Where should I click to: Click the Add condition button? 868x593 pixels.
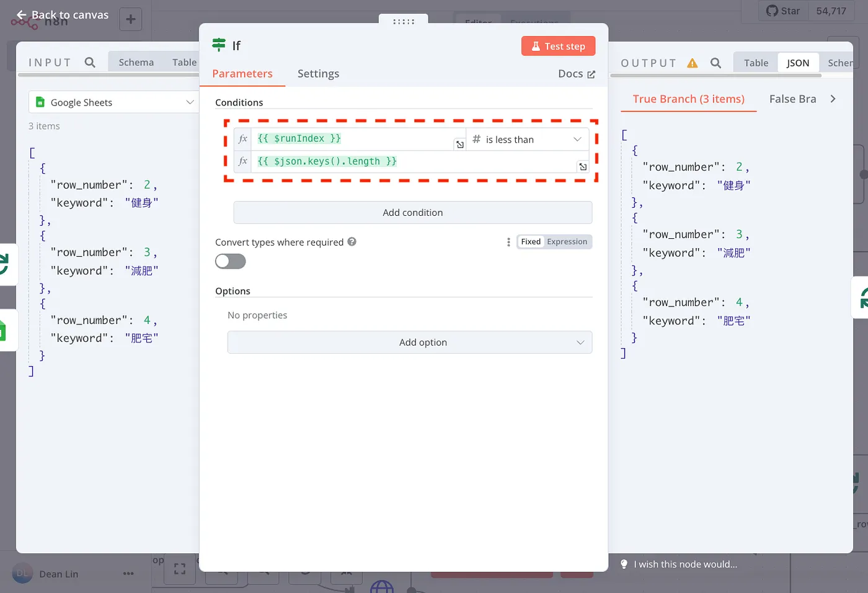pos(413,213)
